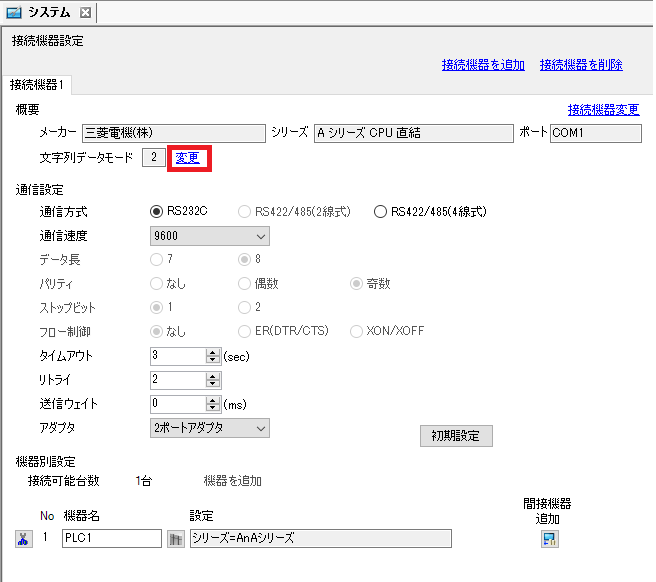Click the 接続機器を追加 link
The height and width of the screenshot is (582, 656).
[x=483, y=65]
